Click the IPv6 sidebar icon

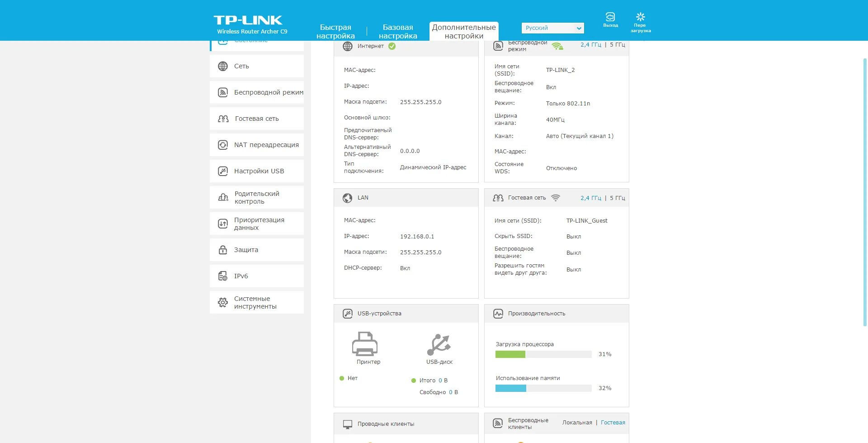click(x=223, y=276)
